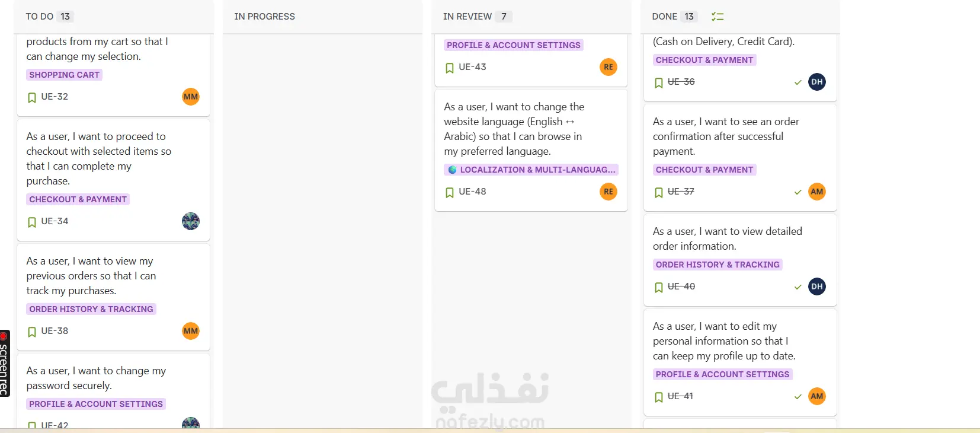Click the RE assignee avatar on UE-48

[609, 192]
